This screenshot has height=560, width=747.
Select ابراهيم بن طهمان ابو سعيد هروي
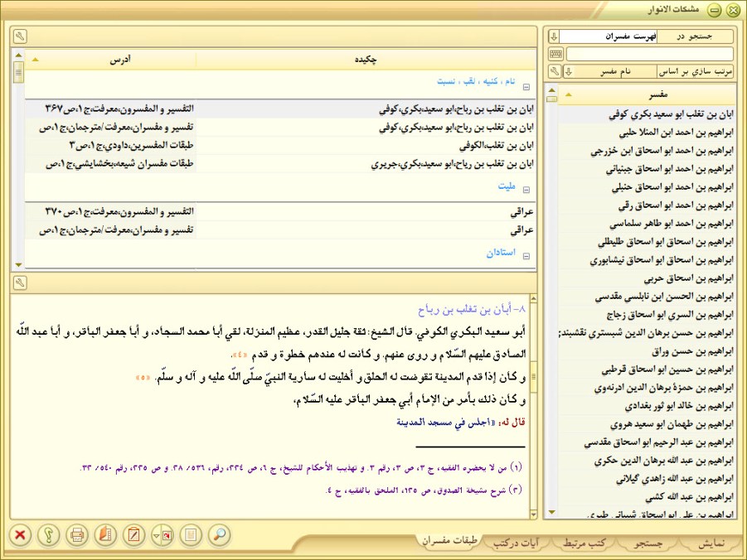point(647,424)
